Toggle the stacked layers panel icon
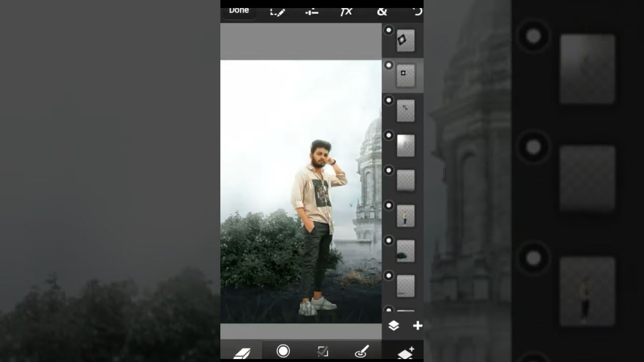 (394, 326)
